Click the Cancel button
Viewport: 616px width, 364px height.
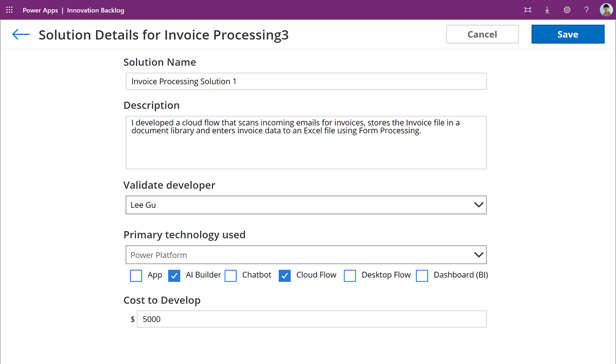(483, 34)
